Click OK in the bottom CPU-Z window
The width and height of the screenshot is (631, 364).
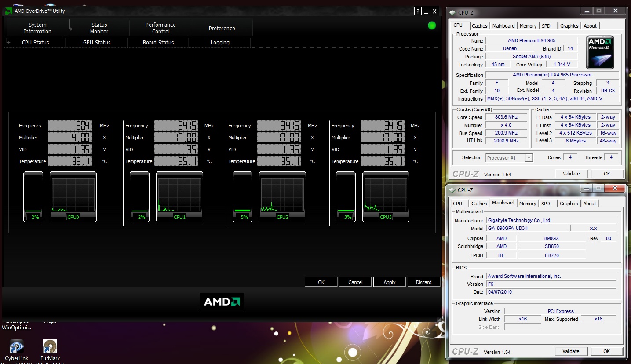[606, 351]
